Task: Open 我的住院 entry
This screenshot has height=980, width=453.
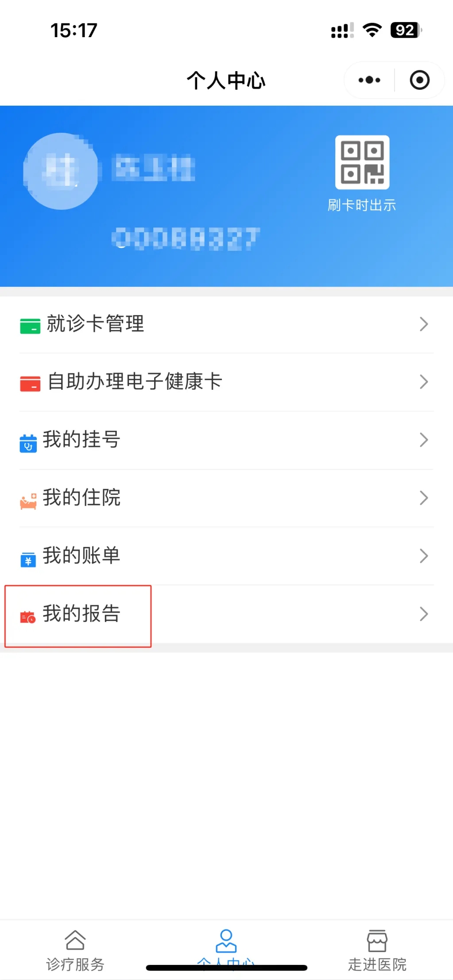Action: click(81, 497)
